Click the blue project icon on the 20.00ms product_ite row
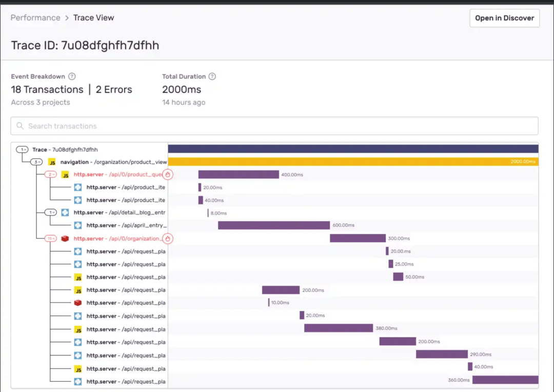 point(78,187)
